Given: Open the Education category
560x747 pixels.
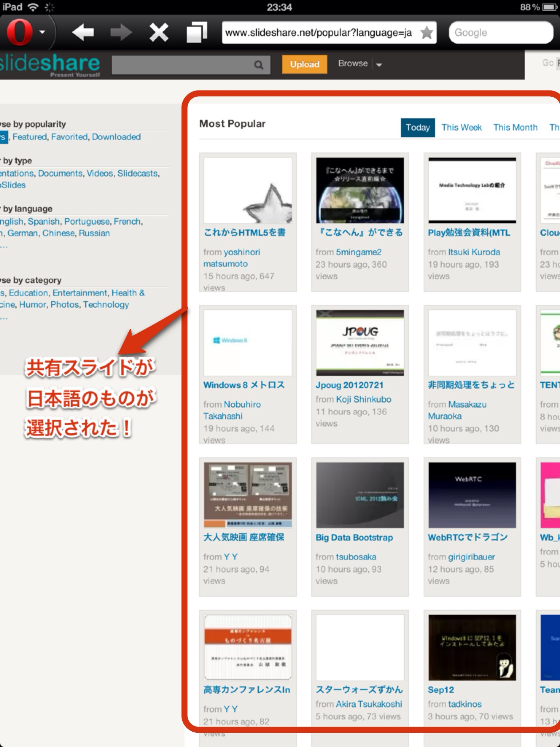Looking at the screenshot, I should pyautogui.click(x=28, y=293).
